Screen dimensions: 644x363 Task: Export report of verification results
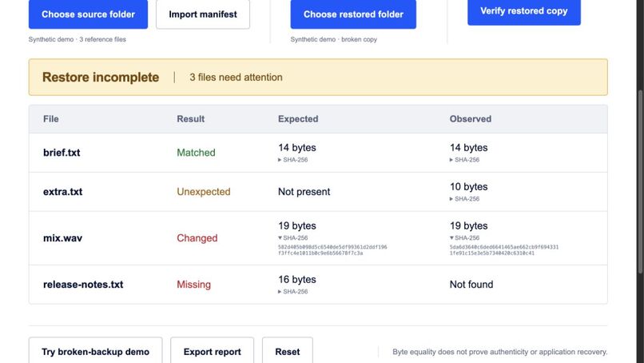pyautogui.click(x=212, y=352)
